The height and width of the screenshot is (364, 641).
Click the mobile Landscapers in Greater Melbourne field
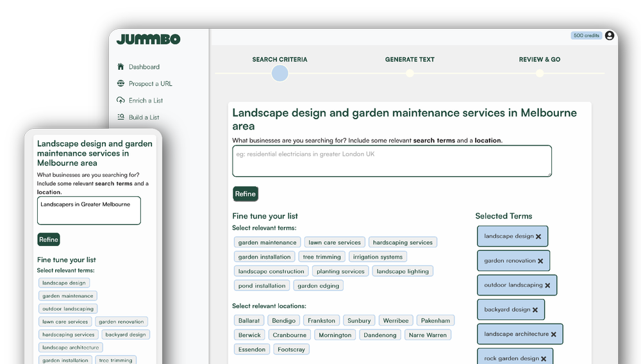coord(88,210)
